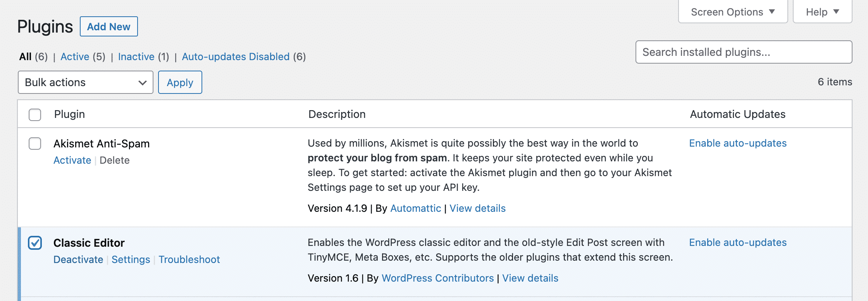Filter plugins by Inactive
The height and width of the screenshot is (301, 868).
point(136,57)
